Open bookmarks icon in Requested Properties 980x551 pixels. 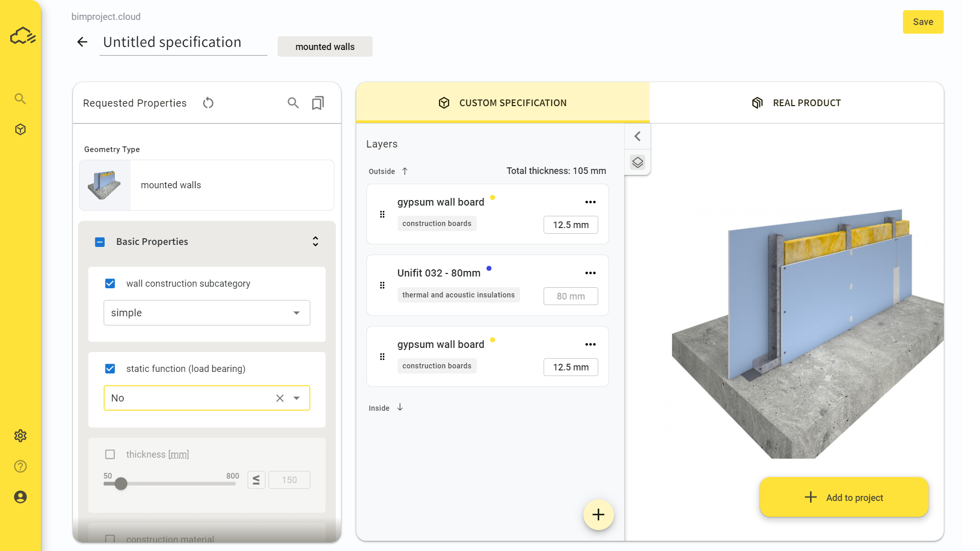point(317,103)
